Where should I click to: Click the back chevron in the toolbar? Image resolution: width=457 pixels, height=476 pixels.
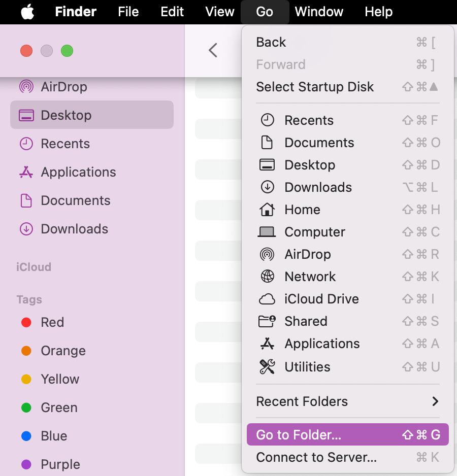tap(213, 51)
